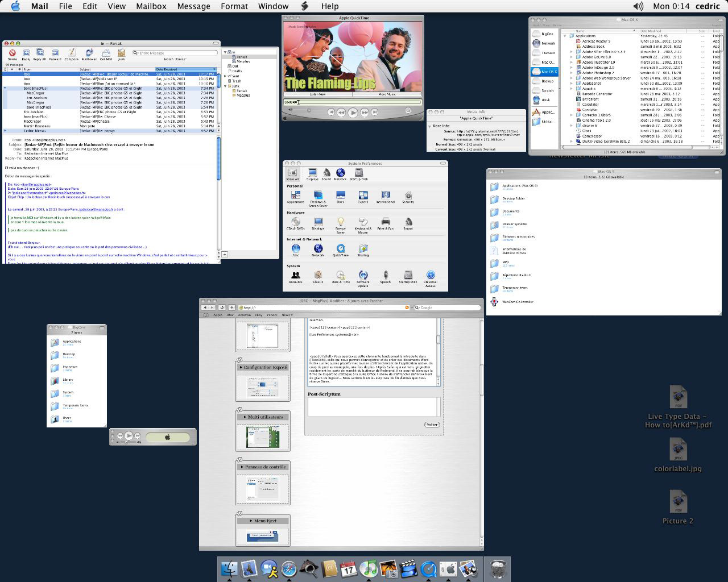
Task: Click the Valider button on the web form
Action: pos(432,425)
